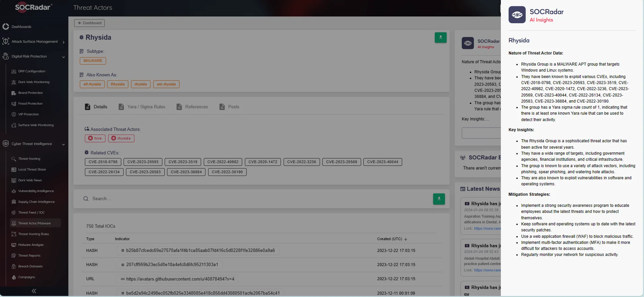The image size is (644, 297).
Task: Open the Fraud Protection icon
Action: click(14, 104)
